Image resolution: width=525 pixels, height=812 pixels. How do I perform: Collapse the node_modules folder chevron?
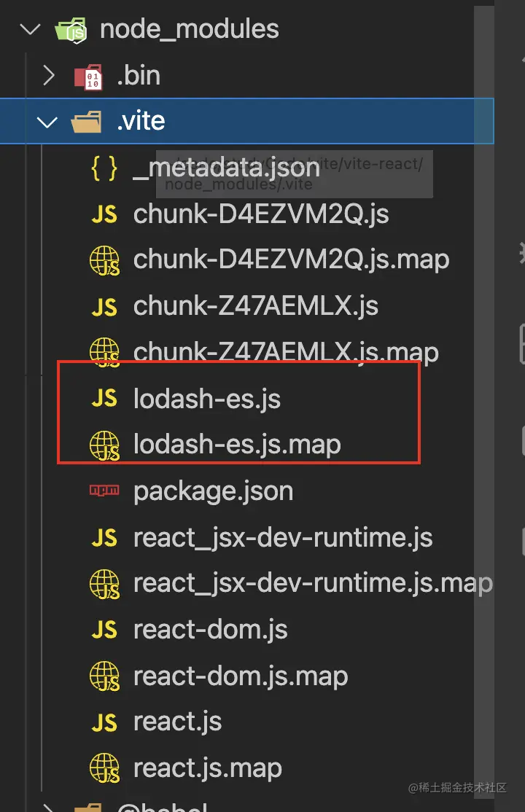(x=30, y=29)
